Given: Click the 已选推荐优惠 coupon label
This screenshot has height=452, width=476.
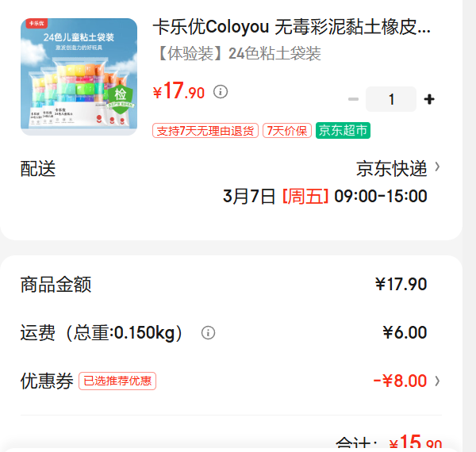Looking at the screenshot, I should (x=117, y=381).
